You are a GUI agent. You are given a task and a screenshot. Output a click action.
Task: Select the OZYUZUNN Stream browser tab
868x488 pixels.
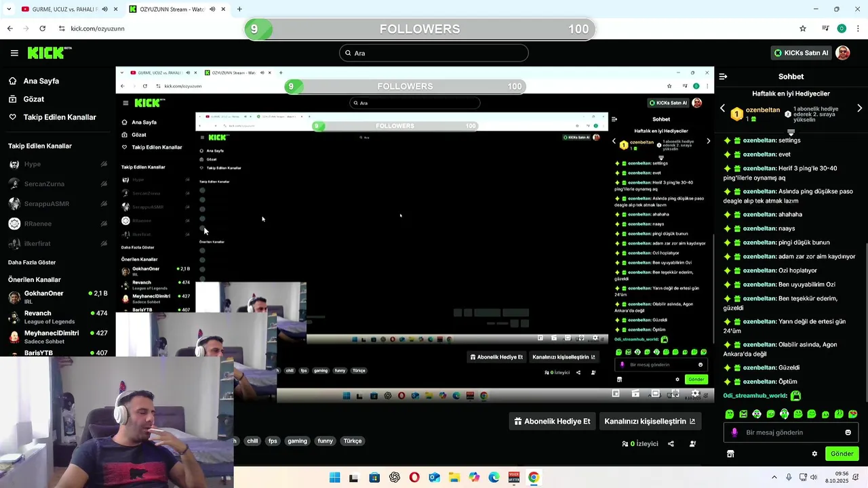point(177,9)
